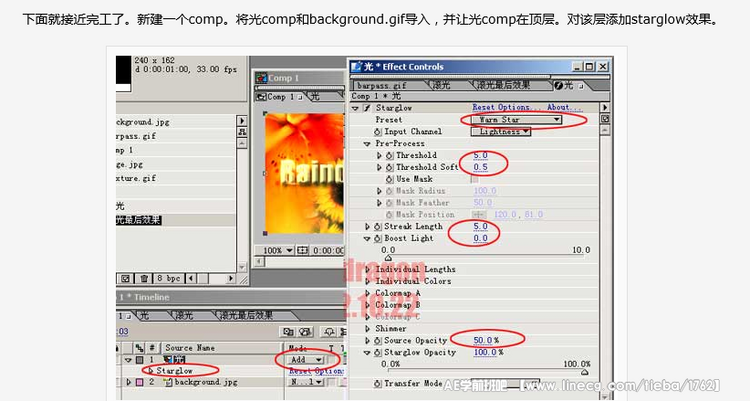The height and width of the screenshot is (401, 750).
Task: Click the Use Mask stopwatch icon
Action: (x=389, y=179)
